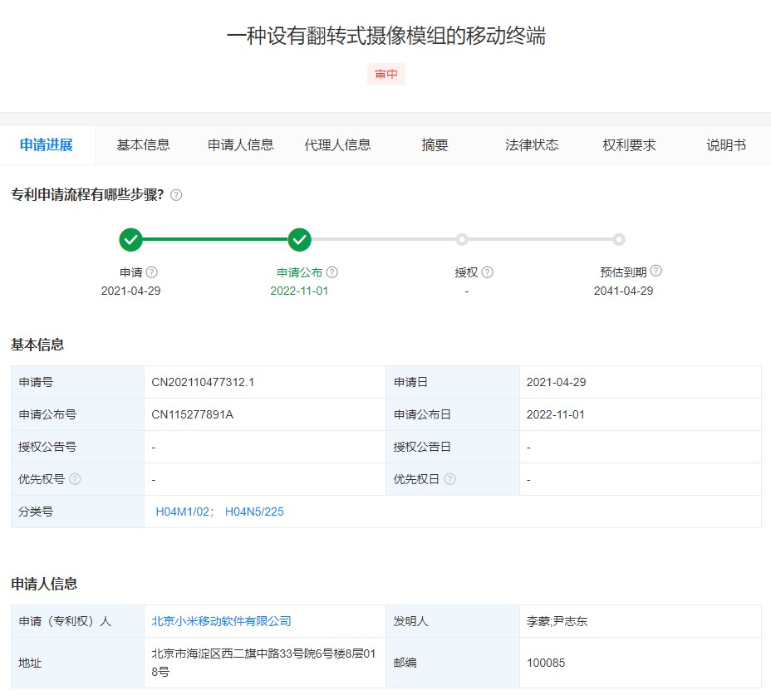Screen dimensions: 771x700
Task: Click help icon beside 专利申请流程有哪些步骤
Action: (x=176, y=195)
